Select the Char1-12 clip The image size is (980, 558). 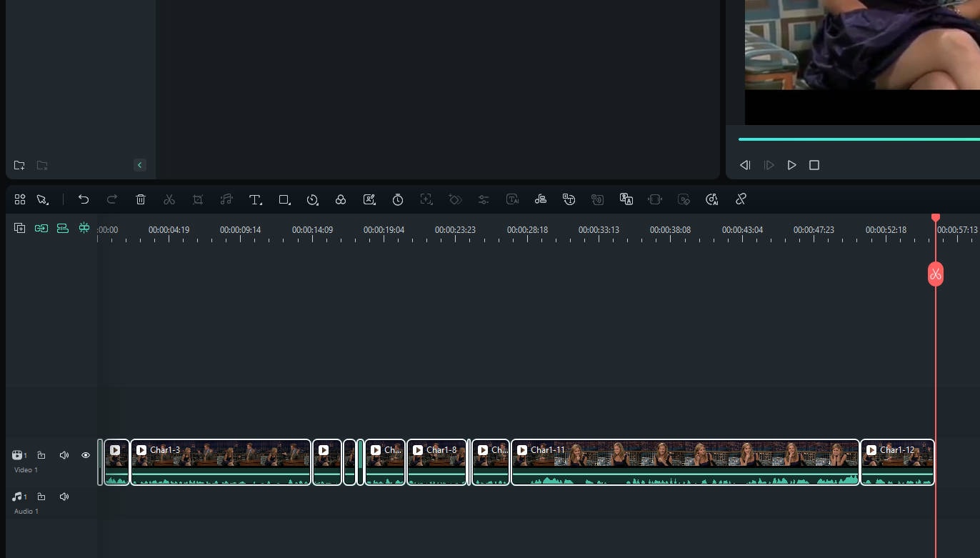point(898,462)
